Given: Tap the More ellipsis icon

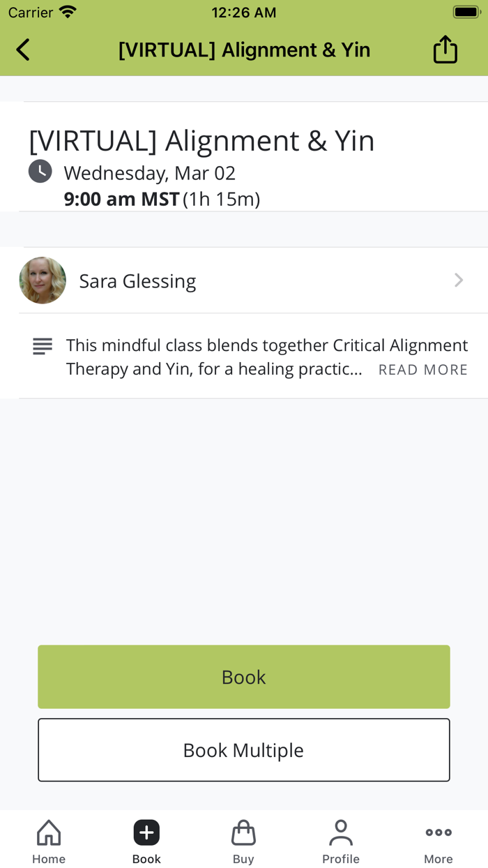Looking at the screenshot, I should click(x=438, y=832).
